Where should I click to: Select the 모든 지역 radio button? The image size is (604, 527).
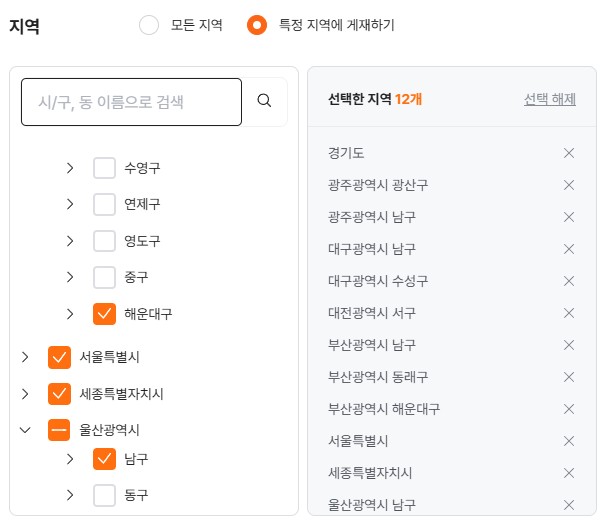(x=149, y=25)
